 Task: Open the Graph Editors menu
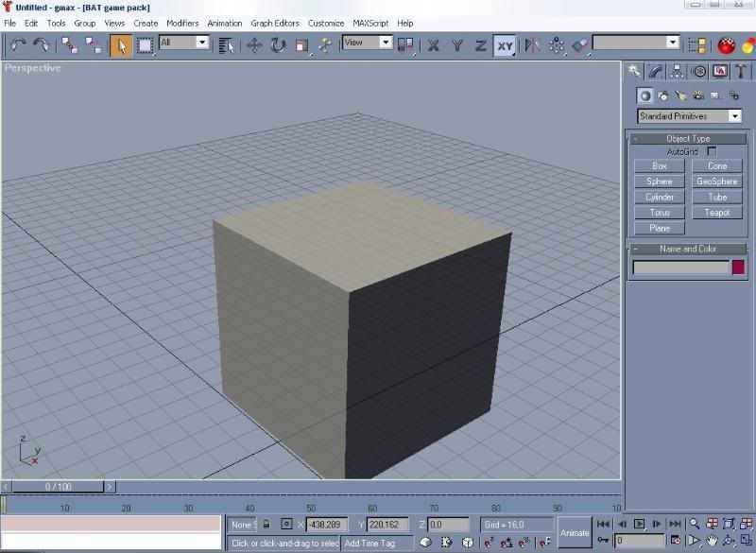pos(275,23)
